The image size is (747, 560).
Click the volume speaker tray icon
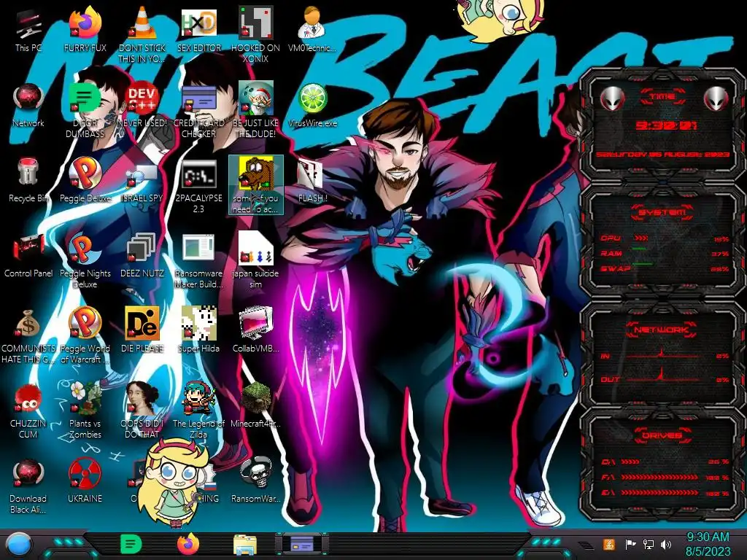(666, 544)
